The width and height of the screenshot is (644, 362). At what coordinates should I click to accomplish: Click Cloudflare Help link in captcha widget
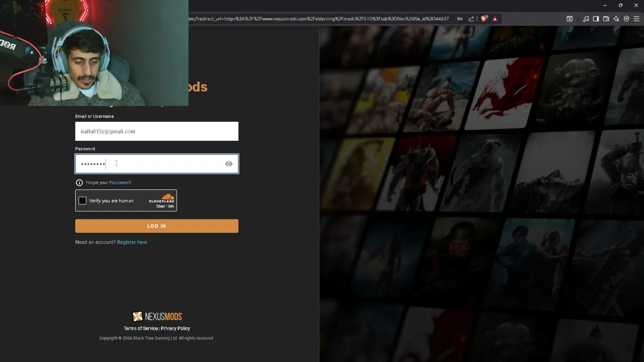pos(171,206)
